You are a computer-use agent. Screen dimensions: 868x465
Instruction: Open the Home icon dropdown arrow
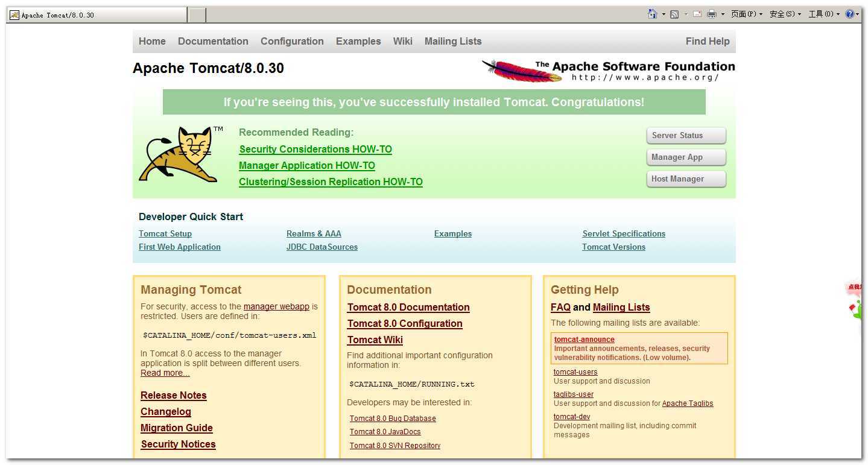[664, 14]
